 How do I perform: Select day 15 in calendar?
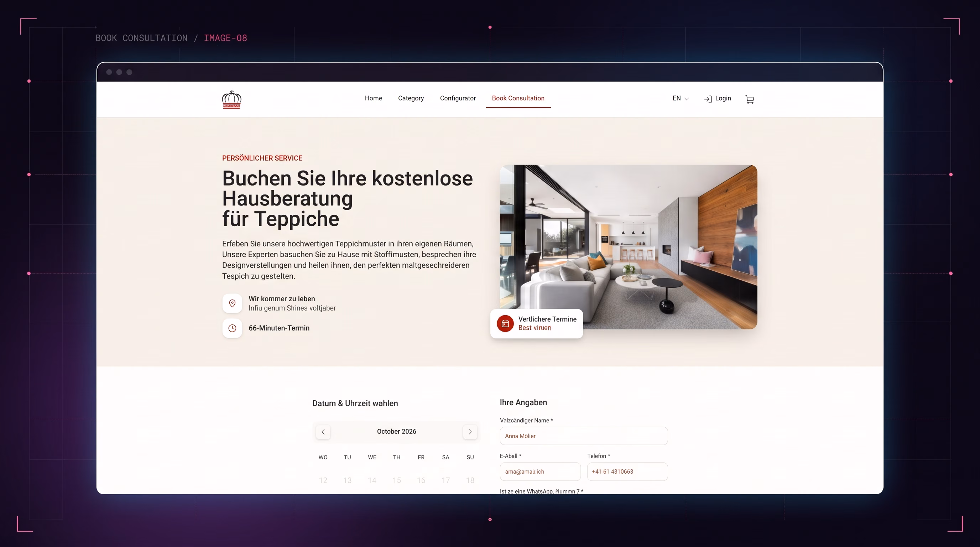pos(396,480)
